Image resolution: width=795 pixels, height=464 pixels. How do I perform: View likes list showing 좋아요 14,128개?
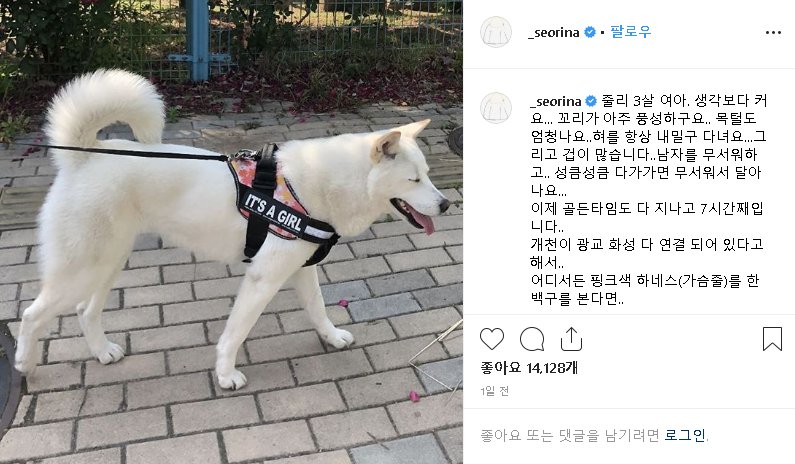point(529,367)
